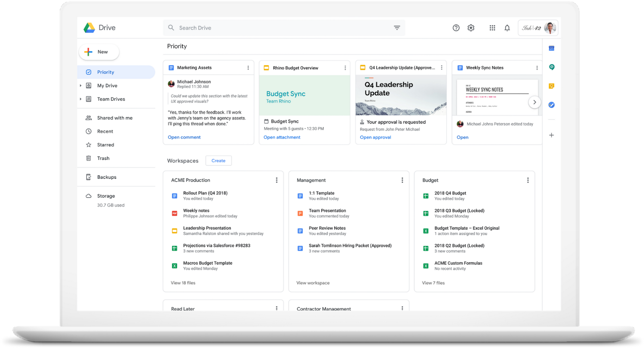Open Keep in the side panel
The height and width of the screenshot is (348, 644).
tap(551, 86)
